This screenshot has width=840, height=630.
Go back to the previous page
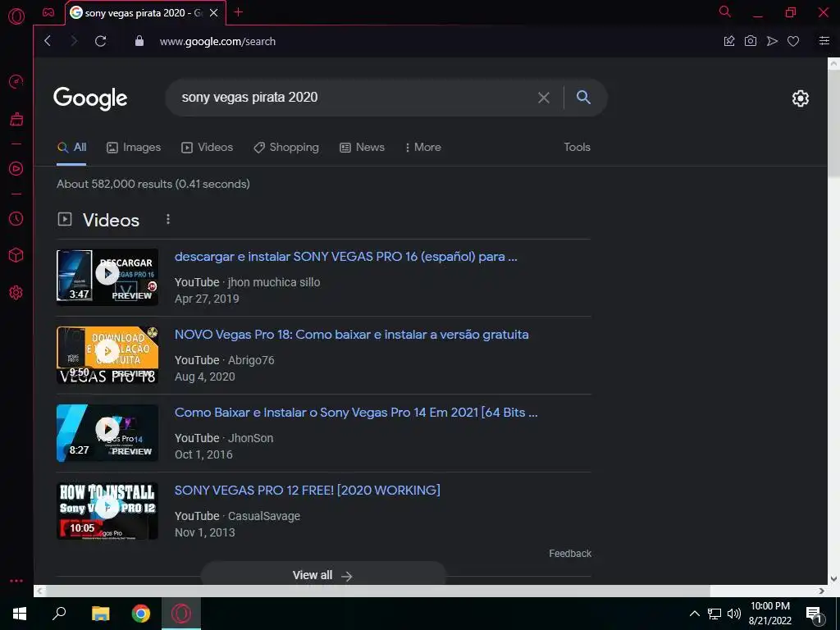click(48, 41)
